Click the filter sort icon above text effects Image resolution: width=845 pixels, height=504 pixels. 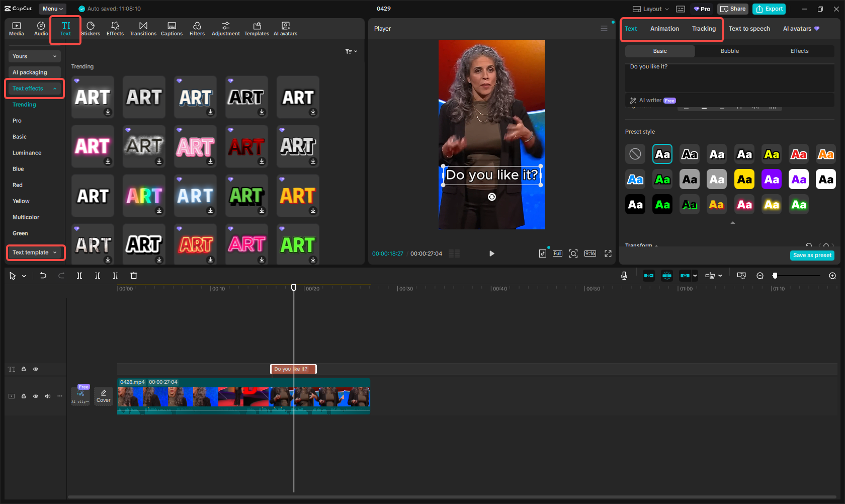point(351,51)
